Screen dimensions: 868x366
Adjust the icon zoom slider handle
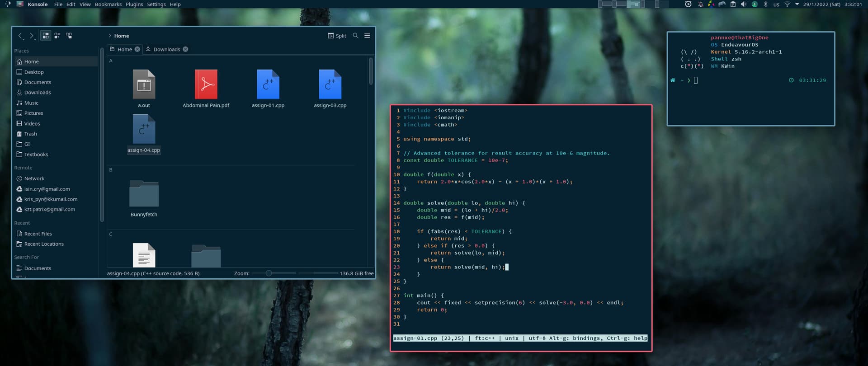(269, 273)
